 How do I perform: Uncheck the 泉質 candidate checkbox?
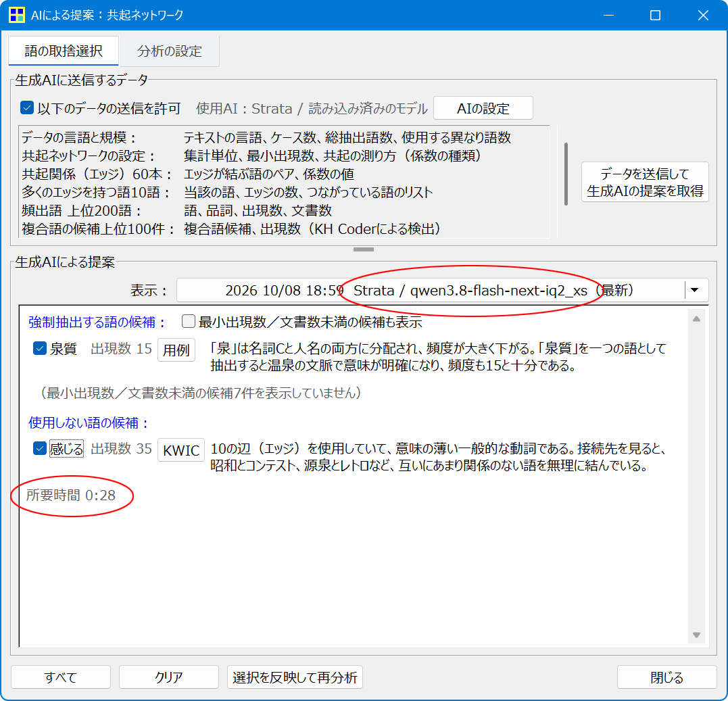tap(39, 348)
